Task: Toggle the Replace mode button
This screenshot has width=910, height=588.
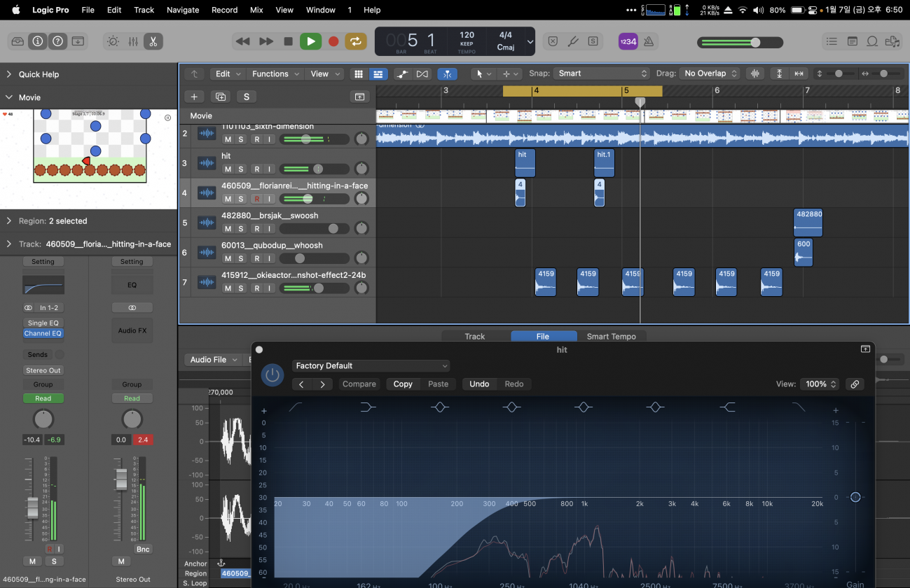Action: (553, 41)
